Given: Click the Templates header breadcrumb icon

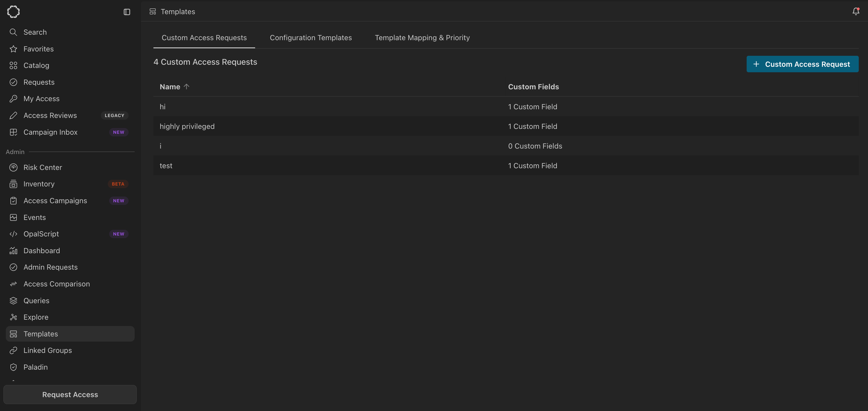Looking at the screenshot, I should click(153, 12).
